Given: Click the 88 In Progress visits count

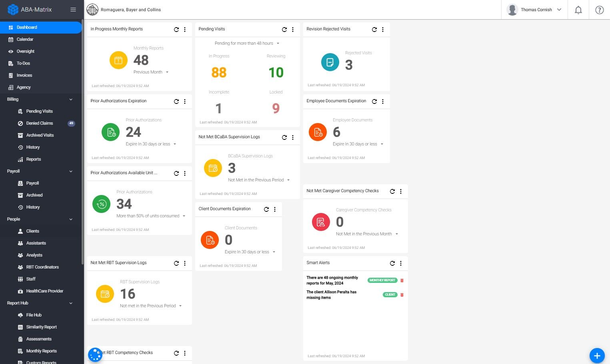Looking at the screenshot, I should [x=219, y=72].
